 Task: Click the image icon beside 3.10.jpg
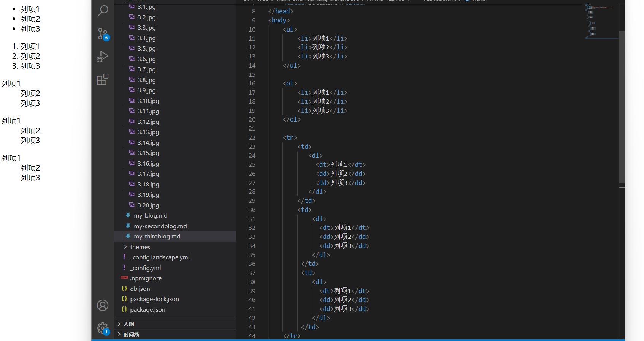(x=132, y=101)
